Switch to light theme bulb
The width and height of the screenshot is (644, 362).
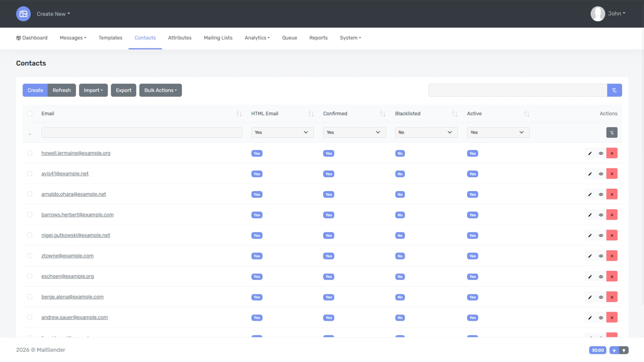[614, 350]
